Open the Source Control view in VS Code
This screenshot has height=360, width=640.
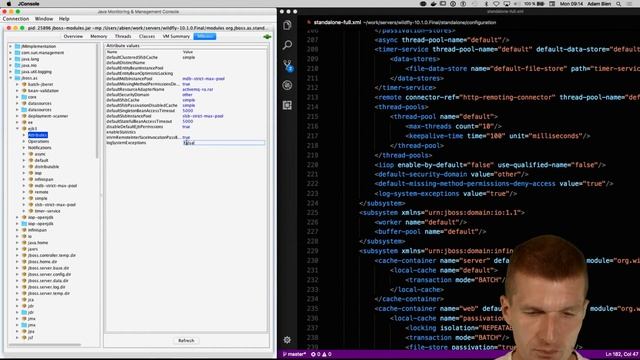coord(288,65)
